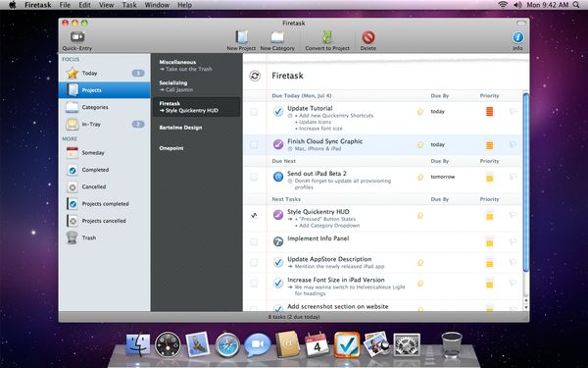Open the Task menu

coord(129,5)
